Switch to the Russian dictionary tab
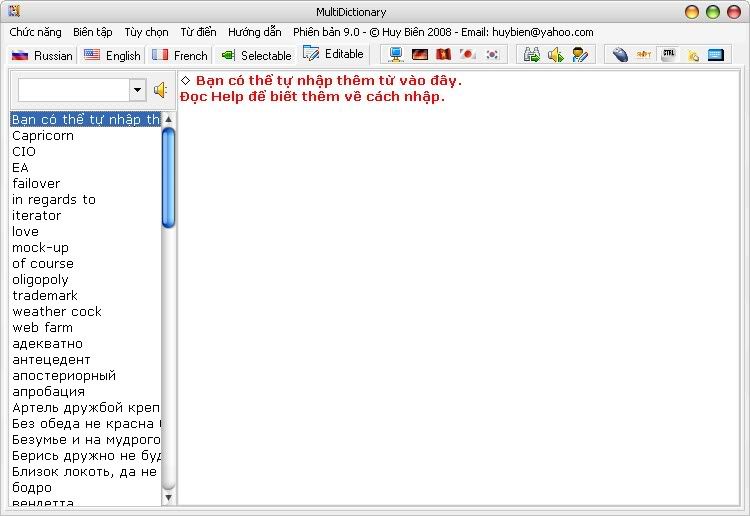Viewport: 750px width, 516px height. [x=42, y=55]
